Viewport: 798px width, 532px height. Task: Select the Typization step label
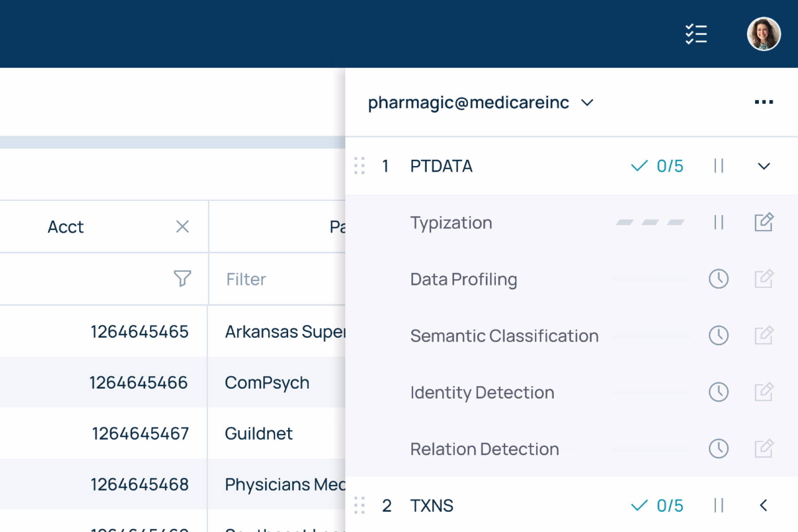coord(451,223)
